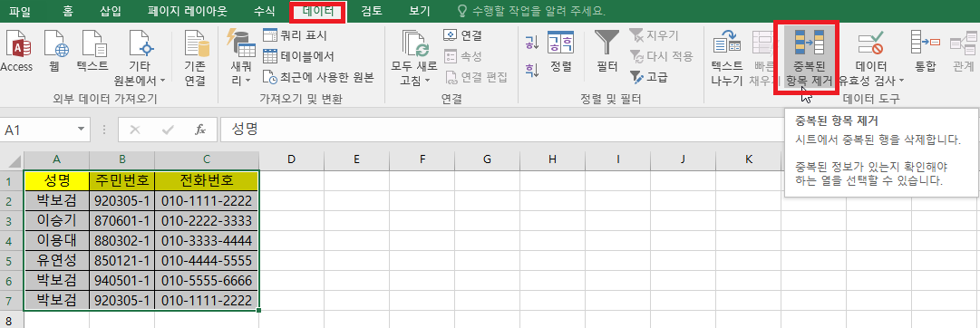Select cell 940501-1
This screenshot has height=328, width=980.
(121, 280)
